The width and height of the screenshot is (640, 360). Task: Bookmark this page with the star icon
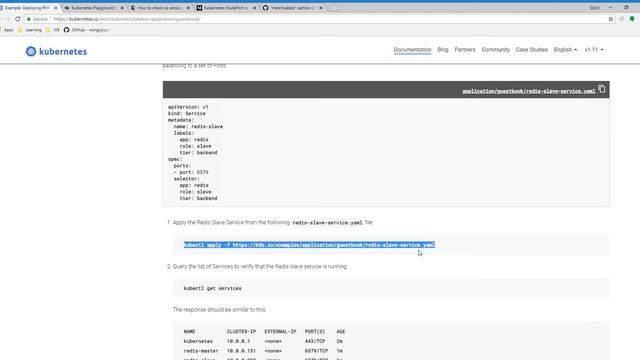pos(611,19)
